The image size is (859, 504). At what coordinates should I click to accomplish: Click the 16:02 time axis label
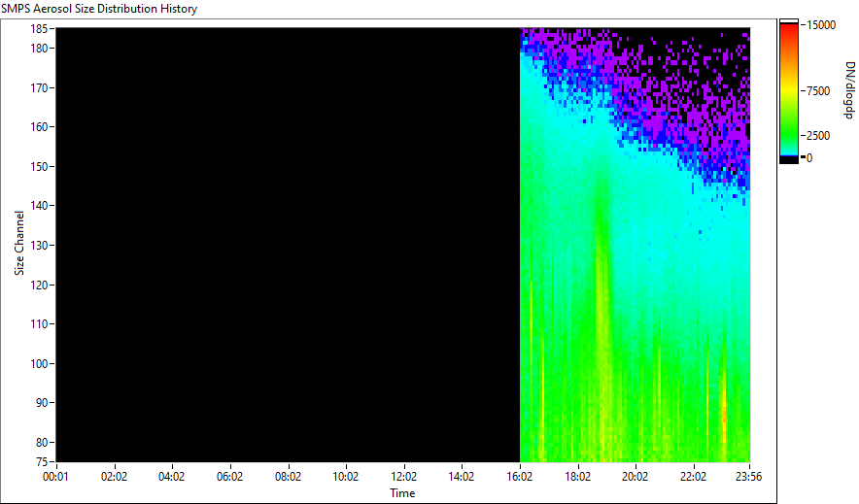(x=519, y=477)
